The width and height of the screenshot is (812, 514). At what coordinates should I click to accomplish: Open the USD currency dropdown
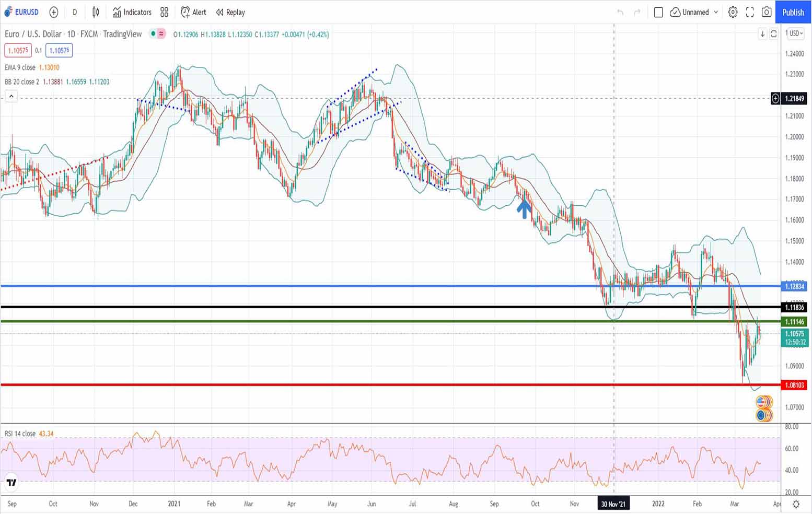(x=795, y=33)
